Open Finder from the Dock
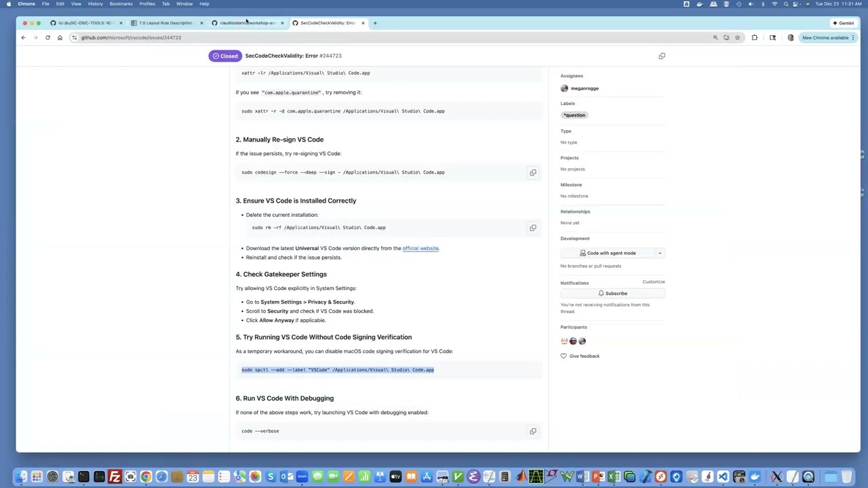This screenshot has height=488, width=868. point(21,476)
